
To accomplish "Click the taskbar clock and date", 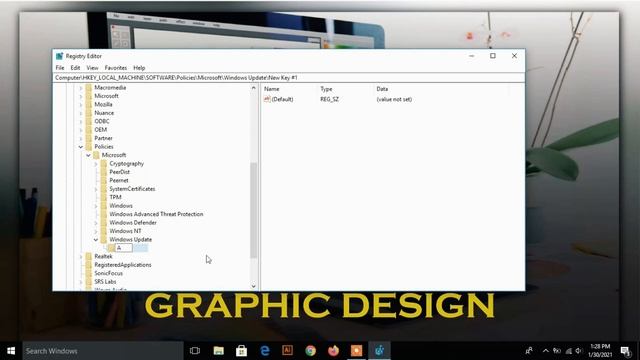I will click(600, 351).
